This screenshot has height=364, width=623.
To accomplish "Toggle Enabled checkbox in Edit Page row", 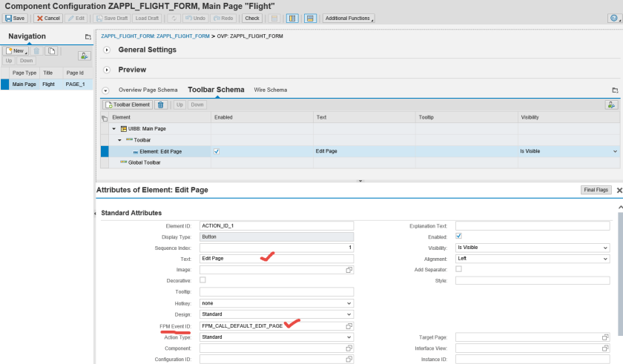I will coord(217,151).
